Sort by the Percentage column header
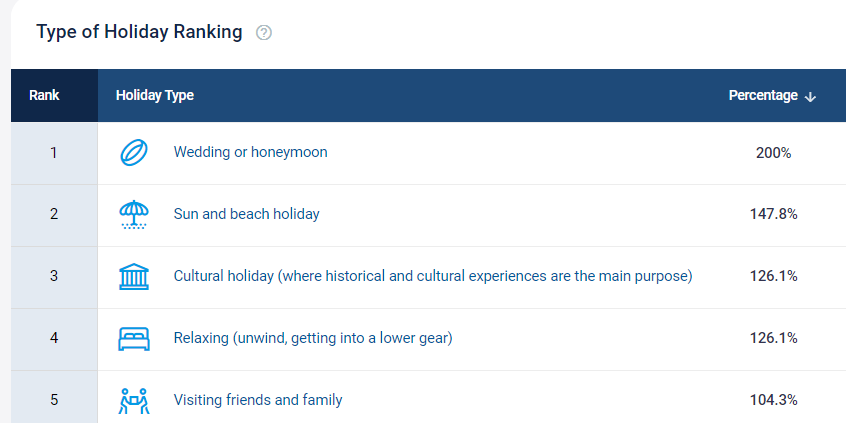 tap(763, 95)
